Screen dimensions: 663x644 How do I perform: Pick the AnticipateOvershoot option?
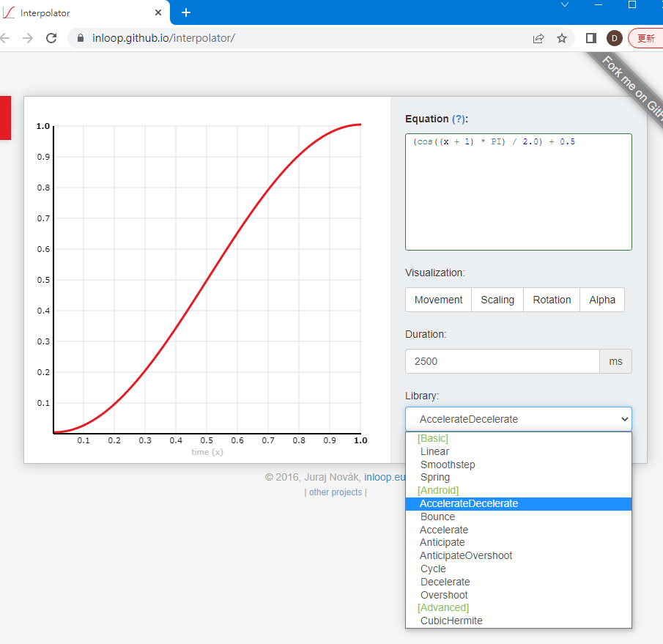519,555
